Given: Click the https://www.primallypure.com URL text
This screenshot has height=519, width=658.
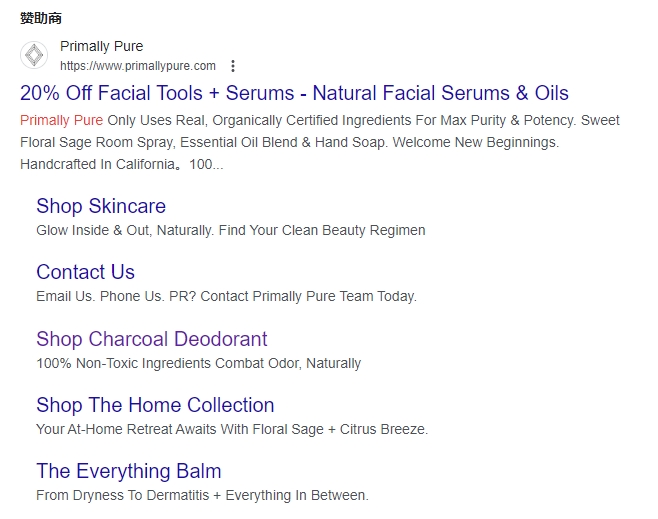Looking at the screenshot, I should [138, 66].
